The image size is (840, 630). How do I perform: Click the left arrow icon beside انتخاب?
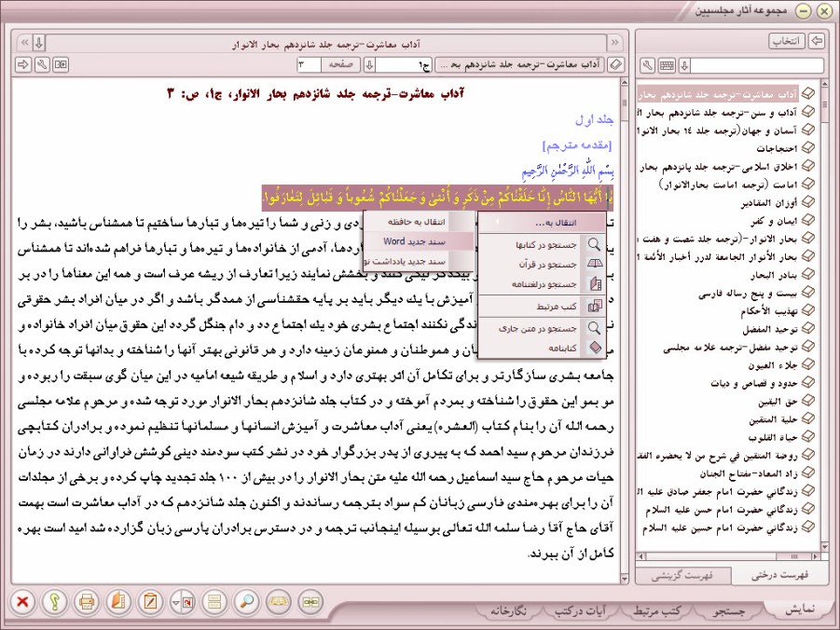(x=816, y=41)
